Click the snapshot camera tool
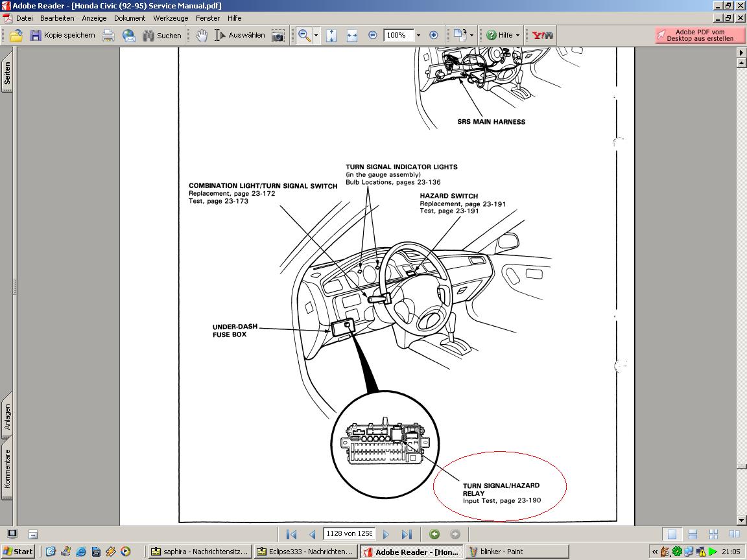The height and width of the screenshot is (560, 747). pyautogui.click(x=278, y=36)
